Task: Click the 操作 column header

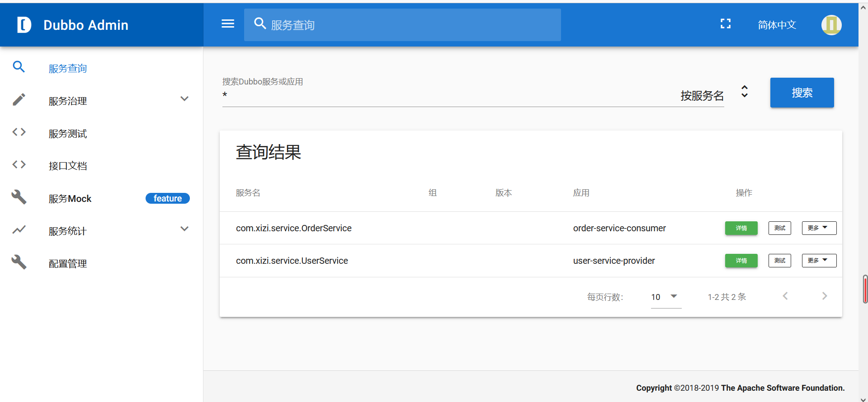Action: (x=744, y=193)
